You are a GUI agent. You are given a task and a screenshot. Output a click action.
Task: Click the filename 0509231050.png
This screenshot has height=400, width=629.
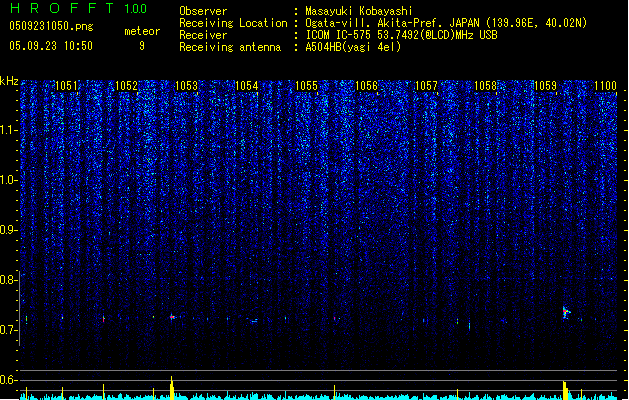[51, 26]
